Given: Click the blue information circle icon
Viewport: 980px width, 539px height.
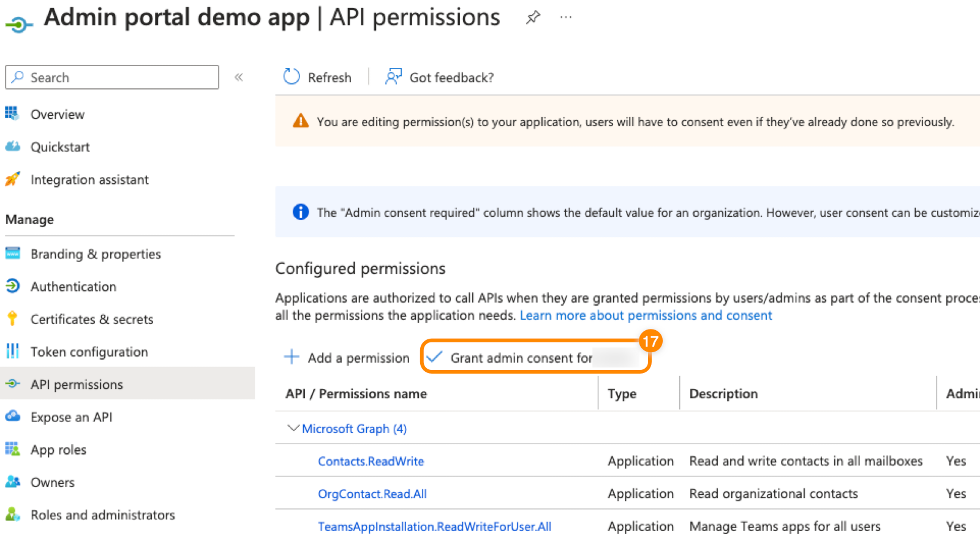Looking at the screenshot, I should [x=301, y=212].
